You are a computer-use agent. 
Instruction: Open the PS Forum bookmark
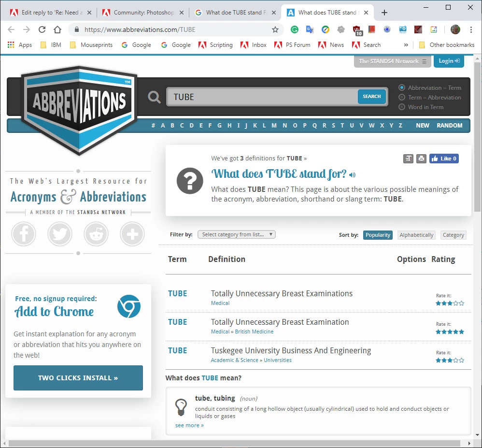tap(292, 45)
